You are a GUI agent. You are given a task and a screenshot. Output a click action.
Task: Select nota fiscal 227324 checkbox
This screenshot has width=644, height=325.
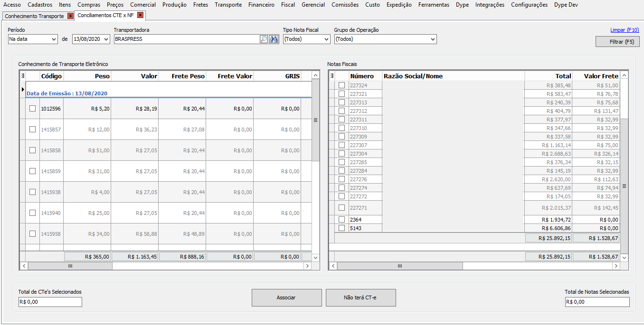click(x=341, y=85)
